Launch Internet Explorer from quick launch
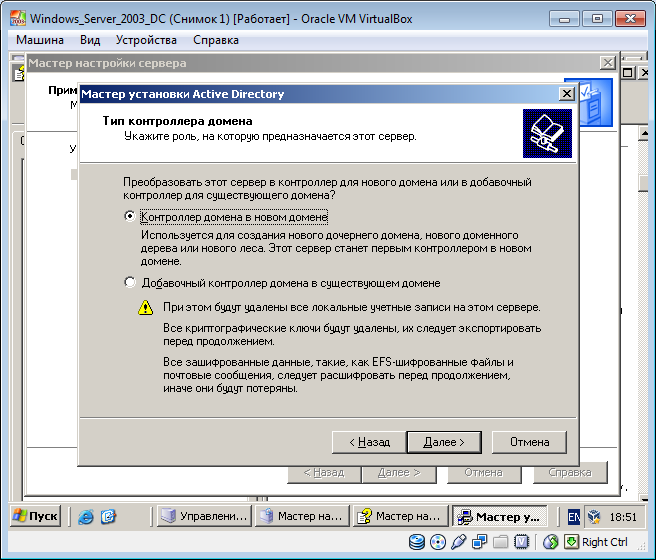 (x=86, y=517)
